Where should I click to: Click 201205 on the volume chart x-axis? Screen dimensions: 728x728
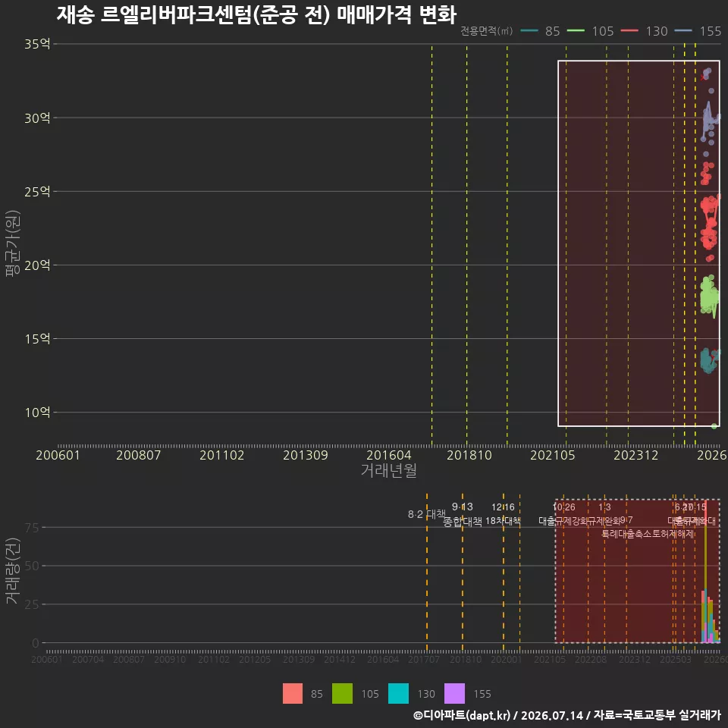pos(255,659)
